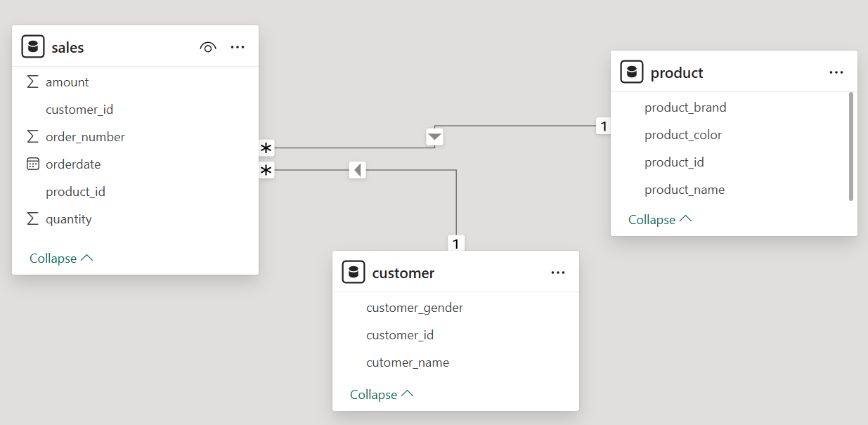Viewport: 868px width, 425px height.
Task: Click the sigma icon beside order_number
Action: tap(31, 136)
